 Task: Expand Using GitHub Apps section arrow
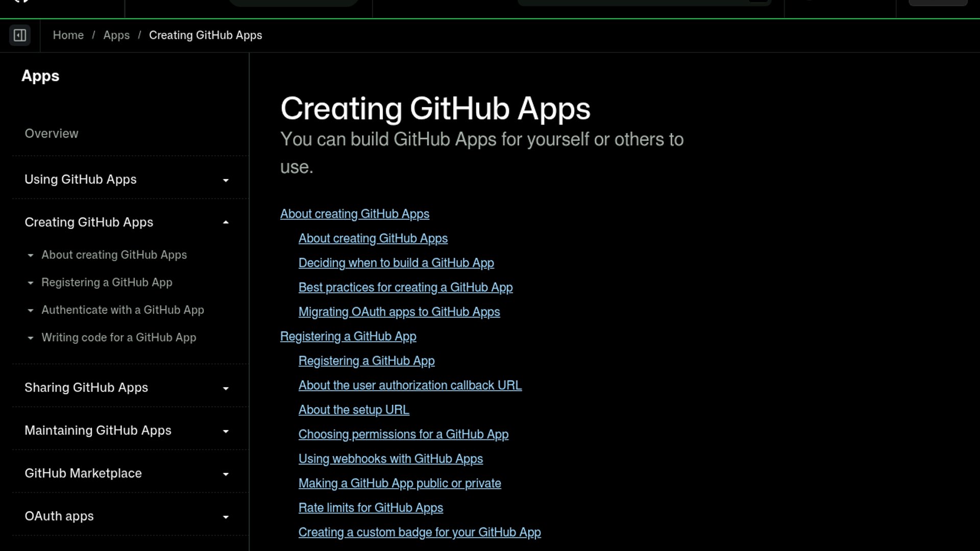[226, 180]
